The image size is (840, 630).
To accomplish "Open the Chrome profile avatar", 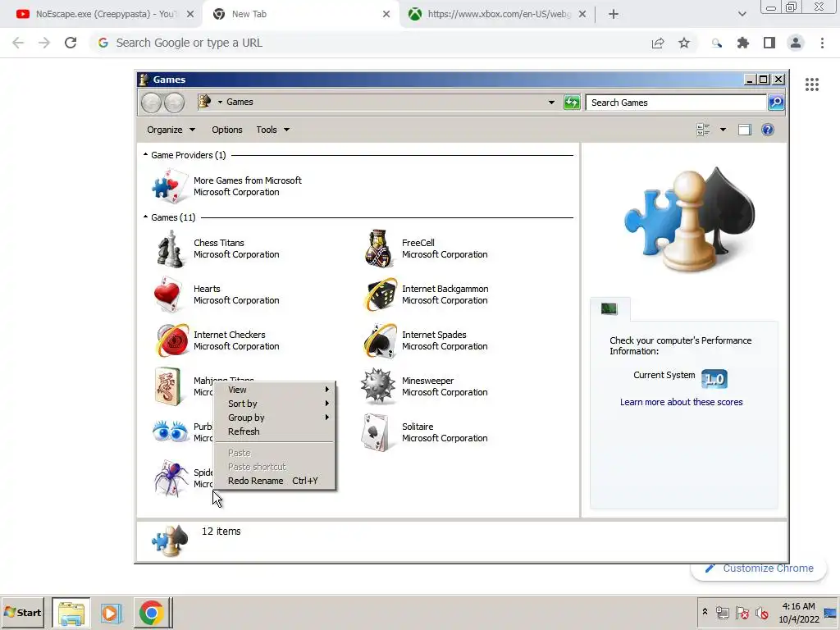I will pyautogui.click(x=796, y=43).
